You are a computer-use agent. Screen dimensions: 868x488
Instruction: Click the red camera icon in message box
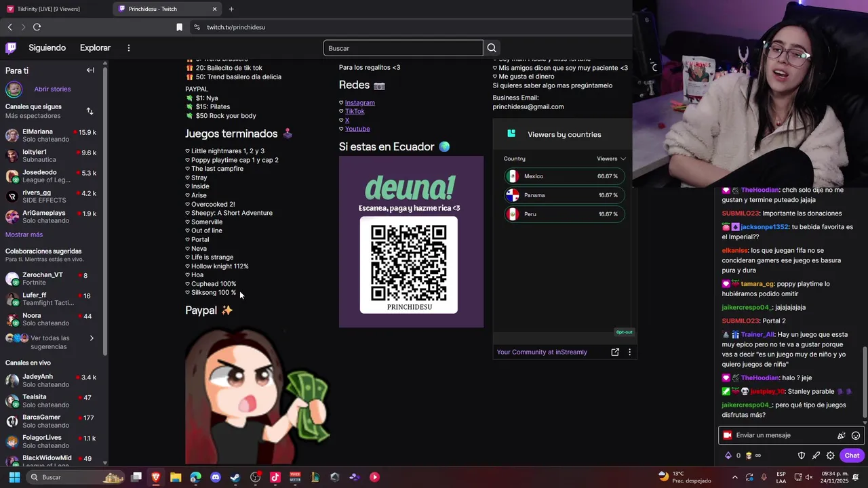(x=728, y=436)
